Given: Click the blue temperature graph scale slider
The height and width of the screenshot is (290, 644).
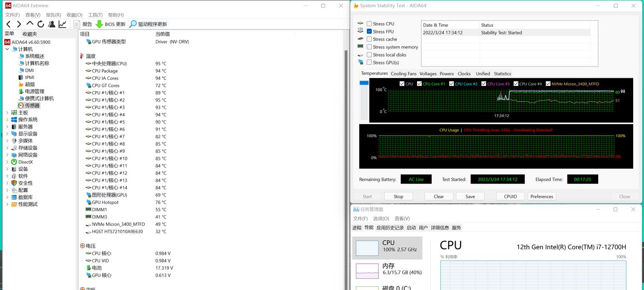Looking at the screenshot, I should pos(364,83).
